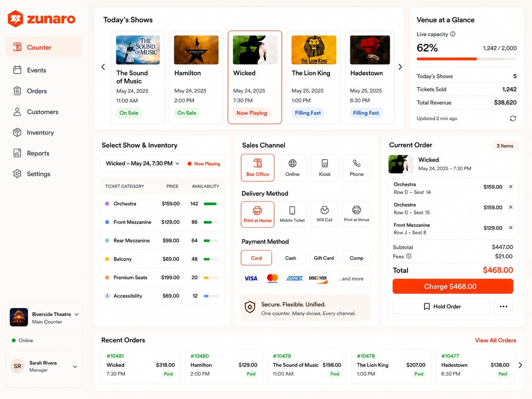Screen dimensions: 532x399
Task: Click the Accessibility wheelchair icon
Action: [x=107, y=296]
